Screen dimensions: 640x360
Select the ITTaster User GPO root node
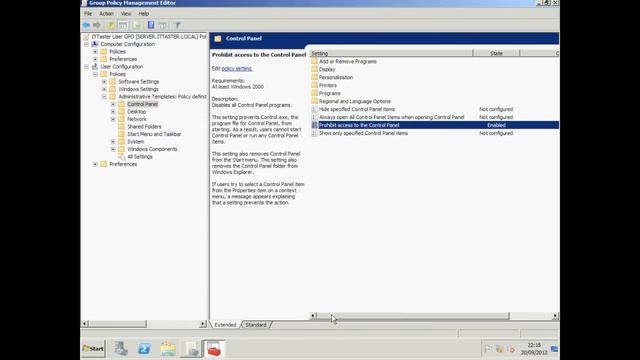[149, 37]
